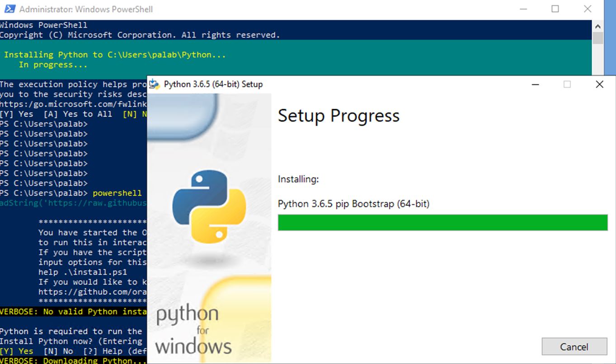
Task: Click the "powershell" command text in console
Action: pos(117,193)
